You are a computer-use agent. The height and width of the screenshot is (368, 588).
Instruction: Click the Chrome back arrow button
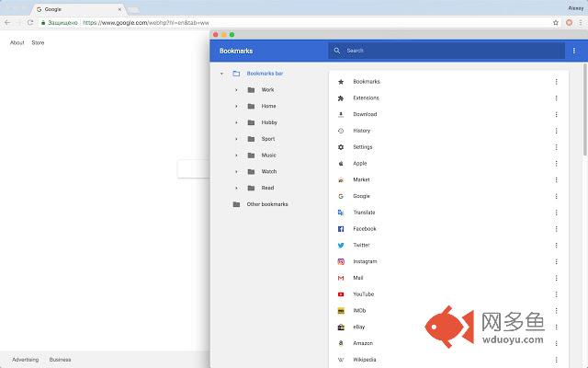pos(7,22)
